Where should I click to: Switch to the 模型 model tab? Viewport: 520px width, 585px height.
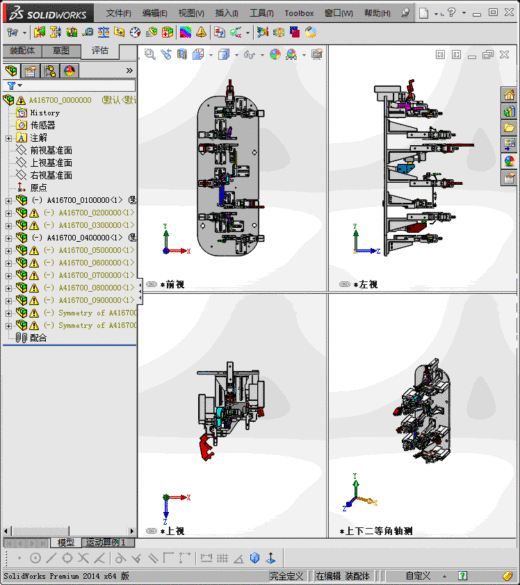(x=66, y=542)
